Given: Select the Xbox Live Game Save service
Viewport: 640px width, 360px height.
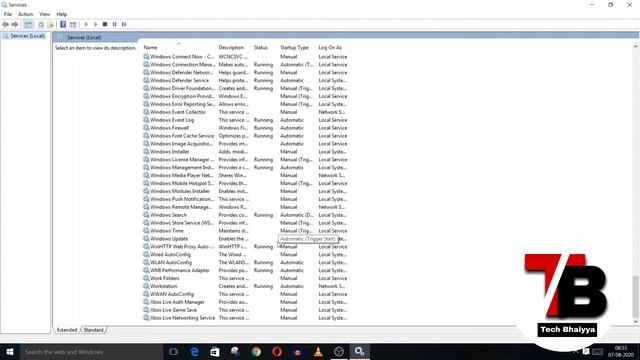Looking at the screenshot, I should point(245,310).
